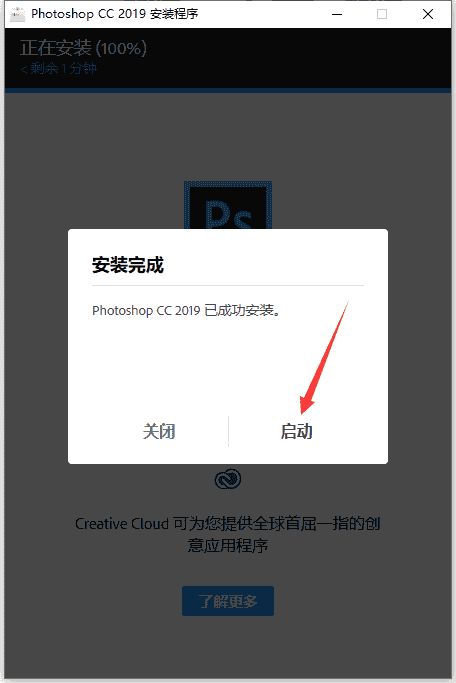
Task: Click the Photoshop Ps logo icon
Action: tap(228, 205)
